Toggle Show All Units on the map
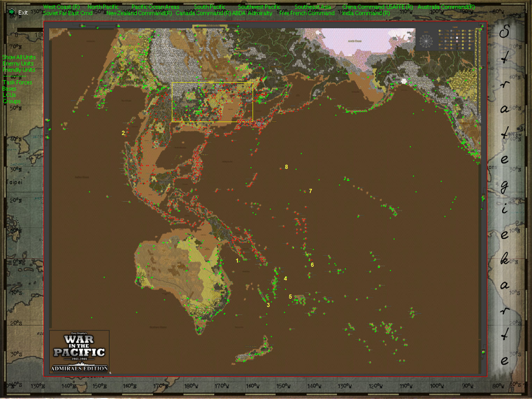The image size is (532, 399). pos(19,57)
